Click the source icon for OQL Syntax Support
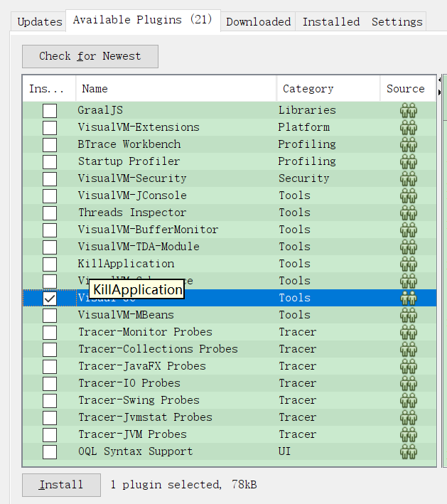 [x=409, y=451]
